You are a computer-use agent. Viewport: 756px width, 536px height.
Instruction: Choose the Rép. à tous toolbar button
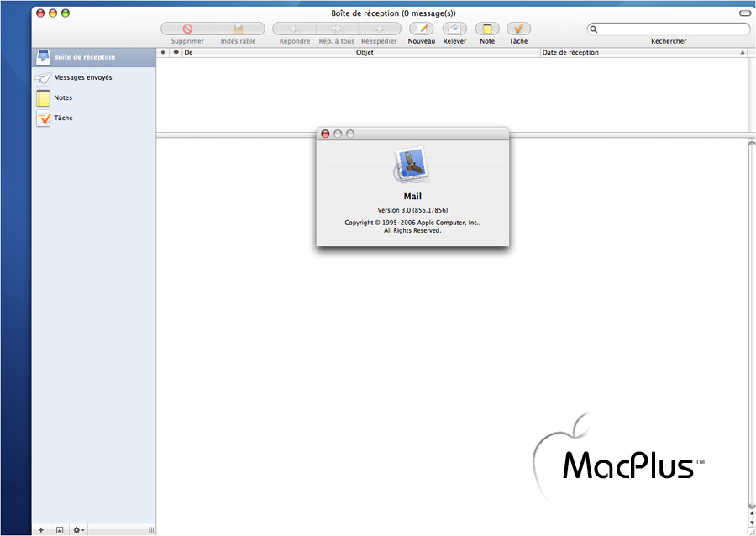click(337, 29)
